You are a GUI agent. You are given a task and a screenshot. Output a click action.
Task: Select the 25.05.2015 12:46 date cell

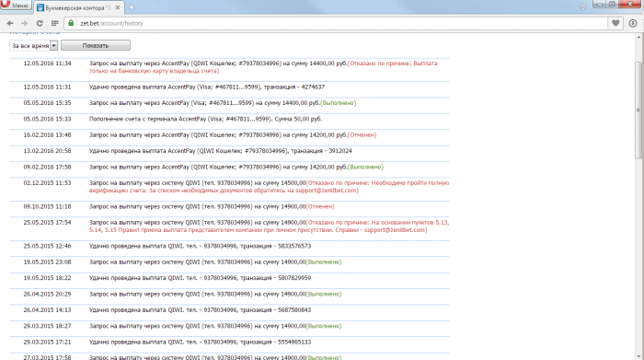click(47, 246)
